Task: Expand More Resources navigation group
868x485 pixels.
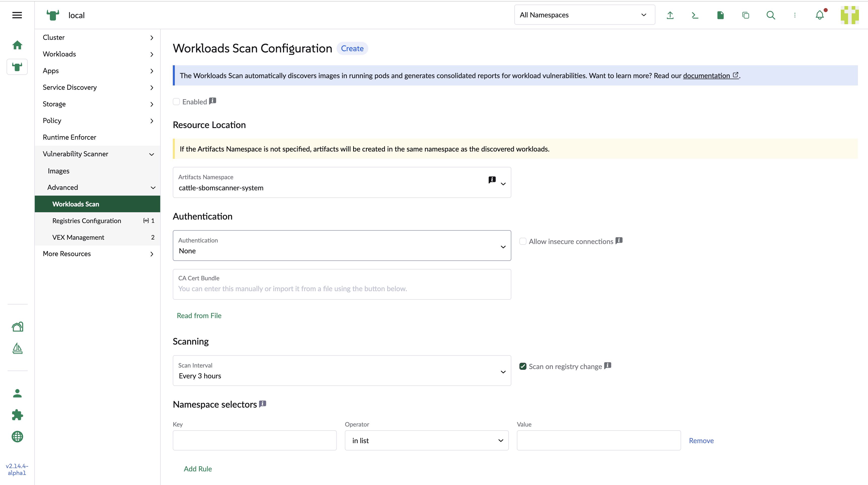Action: [97, 254]
